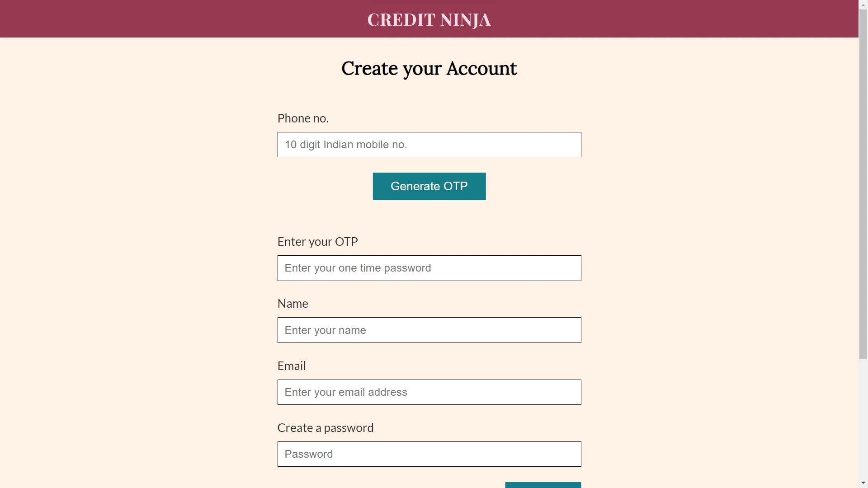Screen dimensions: 868x488
Task: Click the maroon header banner area
Action: coord(181,19)
